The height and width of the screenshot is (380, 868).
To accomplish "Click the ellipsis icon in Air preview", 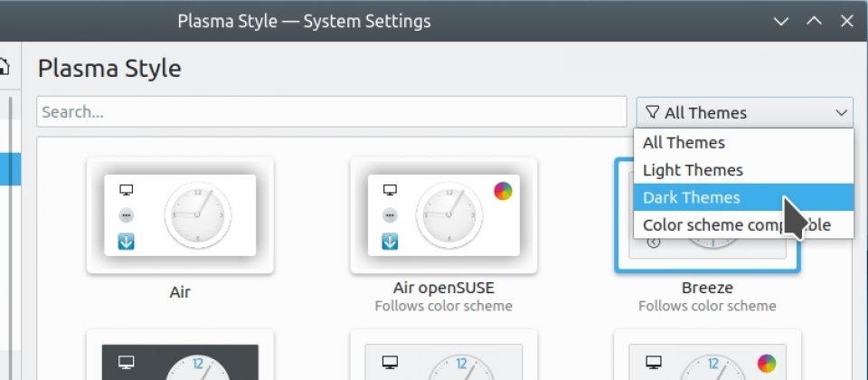I will tap(127, 215).
